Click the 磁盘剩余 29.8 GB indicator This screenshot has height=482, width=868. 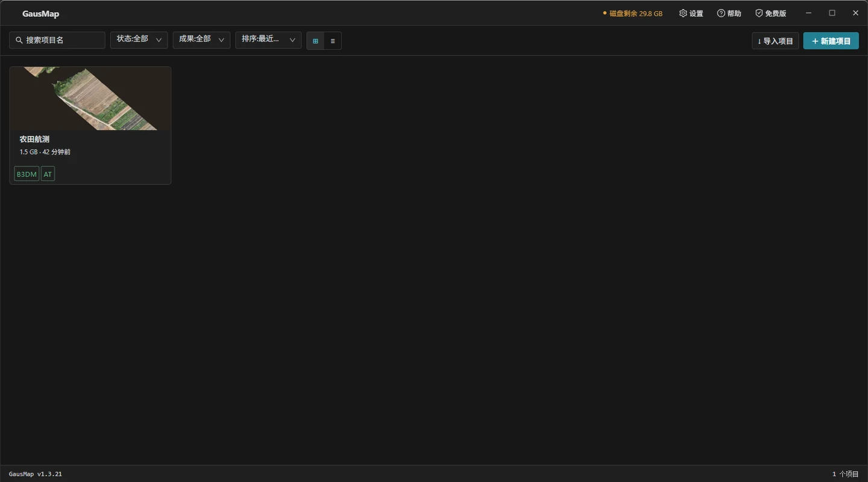(x=632, y=13)
